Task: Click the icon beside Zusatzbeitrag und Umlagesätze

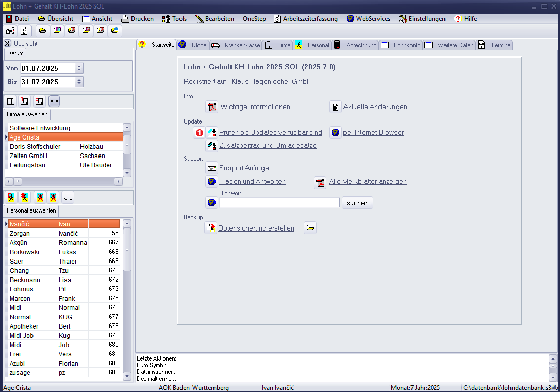Action: click(212, 146)
